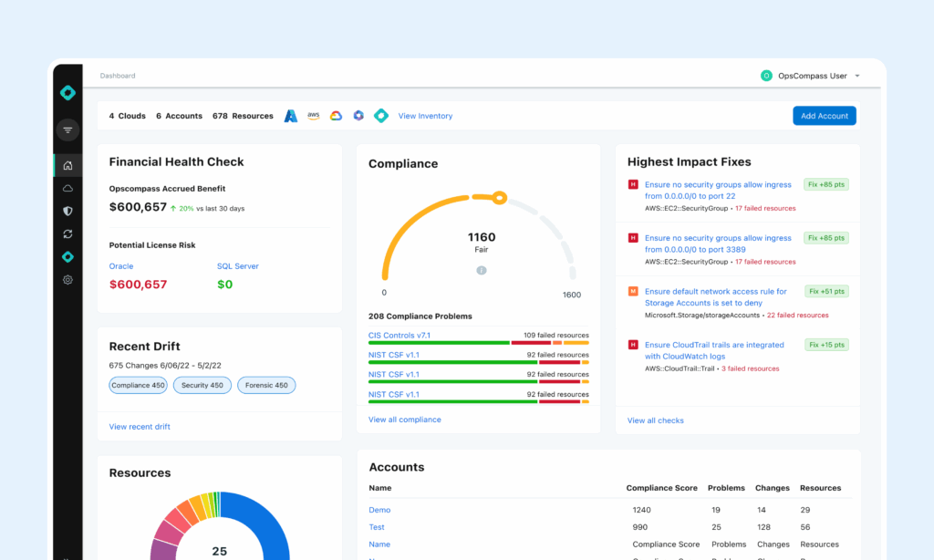Viewport: 934px width, 560px height.
Task: Click the 1240 compliance score for Demo
Action: [x=641, y=510]
